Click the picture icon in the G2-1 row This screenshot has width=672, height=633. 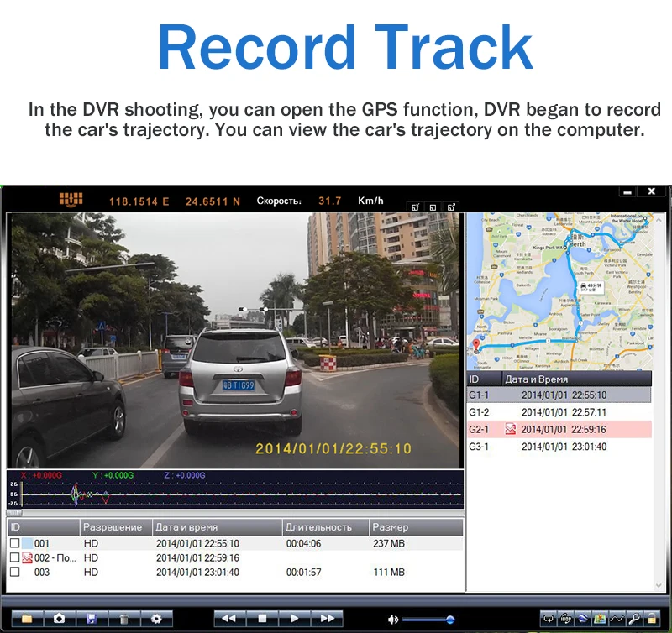pos(510,429)
